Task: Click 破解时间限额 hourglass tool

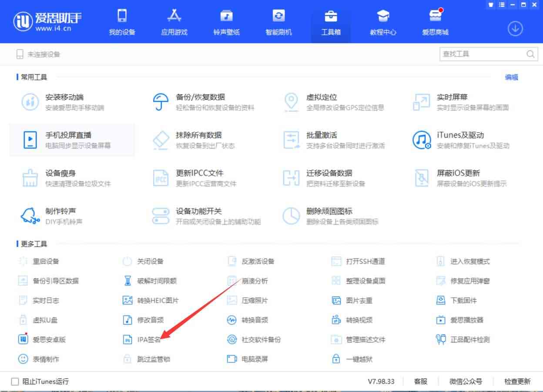Action: pyautogui.click(x=150, y=281)
